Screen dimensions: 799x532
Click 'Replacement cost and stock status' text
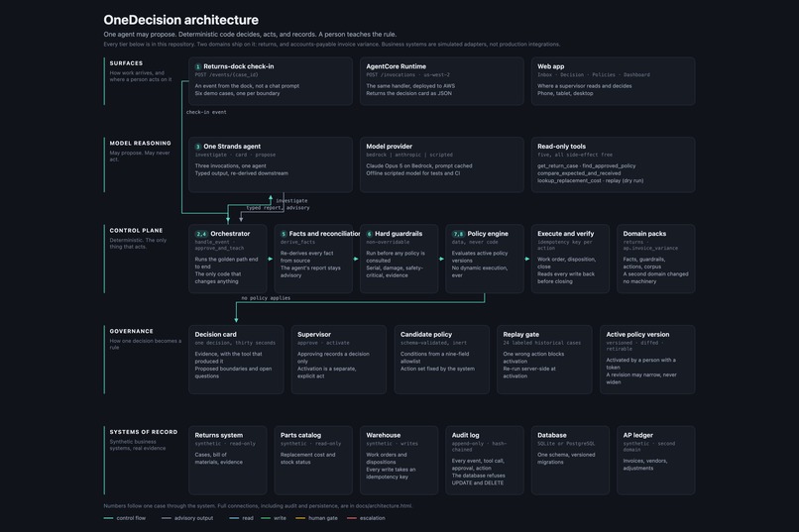coord(307,458)
